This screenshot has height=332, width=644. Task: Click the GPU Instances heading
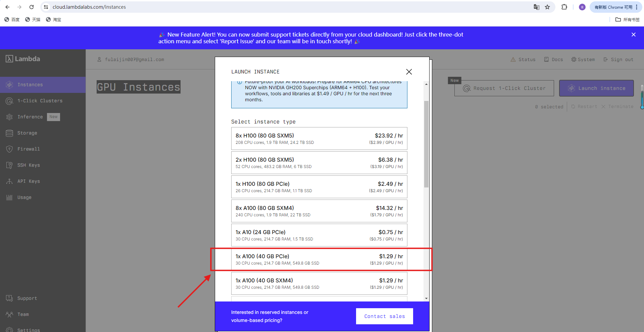[139, 87]
